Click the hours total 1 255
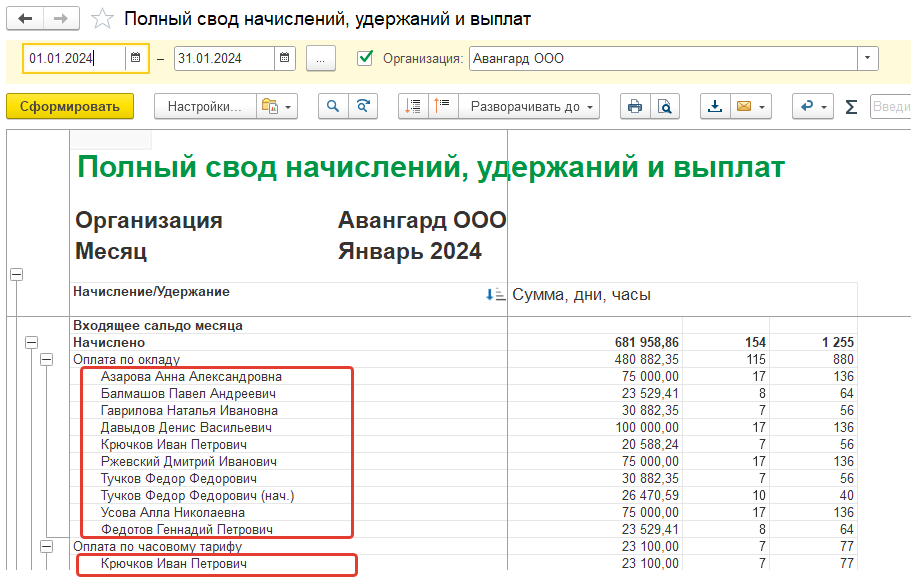The image size is (911, 577). click(838, 342)
